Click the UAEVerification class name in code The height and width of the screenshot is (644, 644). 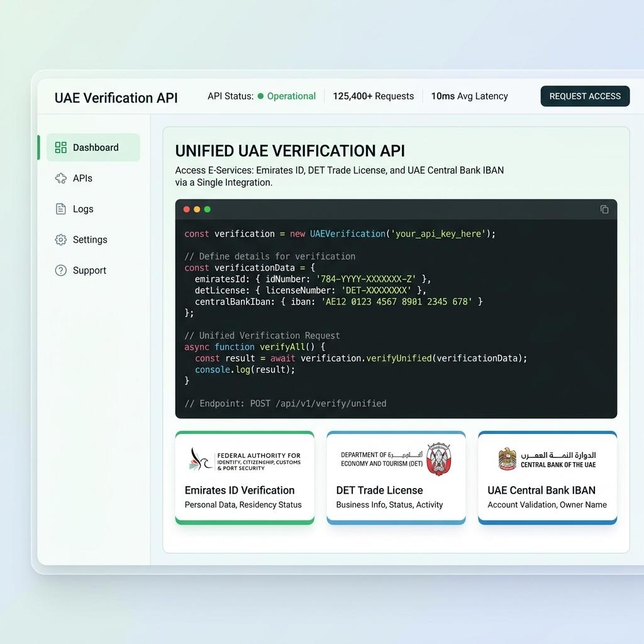347,234
